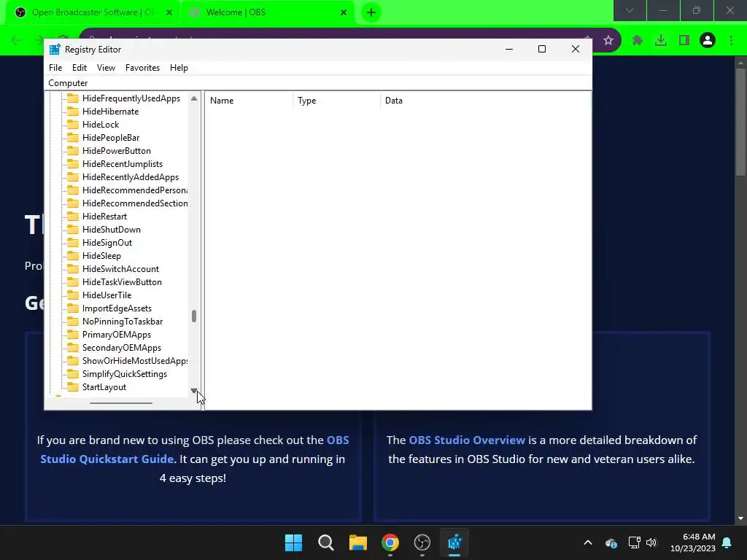Switch to the Open Broadcaster Software tab
The image size is (747, 560).
(93, 12)
